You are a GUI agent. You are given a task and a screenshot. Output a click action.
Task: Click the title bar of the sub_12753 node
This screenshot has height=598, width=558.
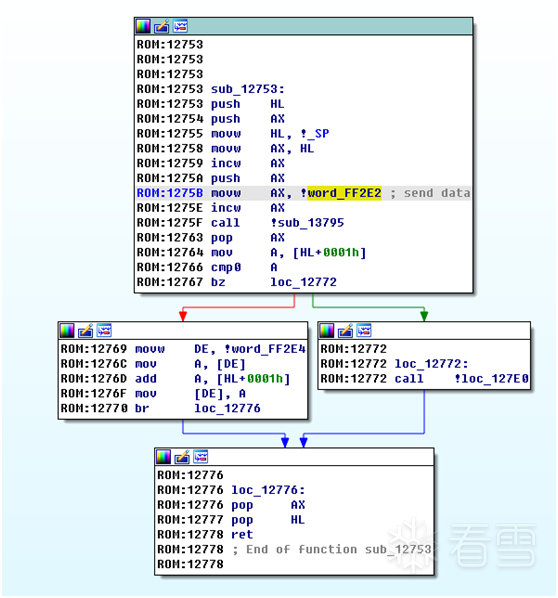pyautogui.click(x=304, y=26)
